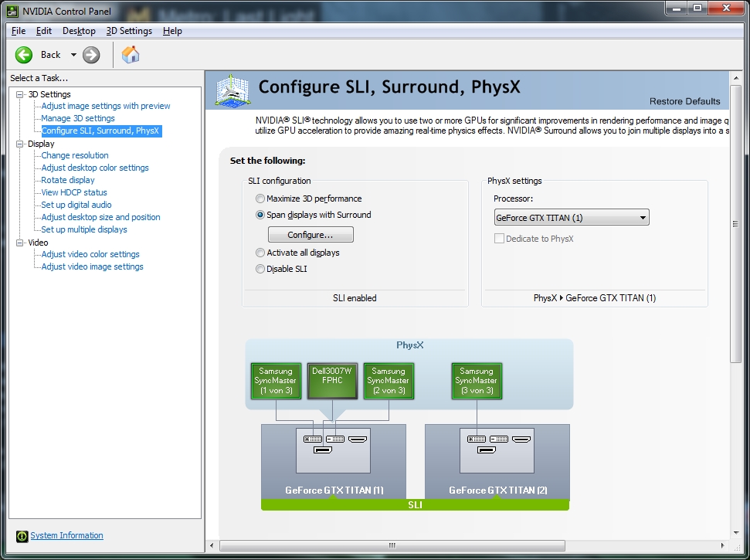Go to the Home page icon
This screenshot has width=750, height=560.
tap(130, 55)
